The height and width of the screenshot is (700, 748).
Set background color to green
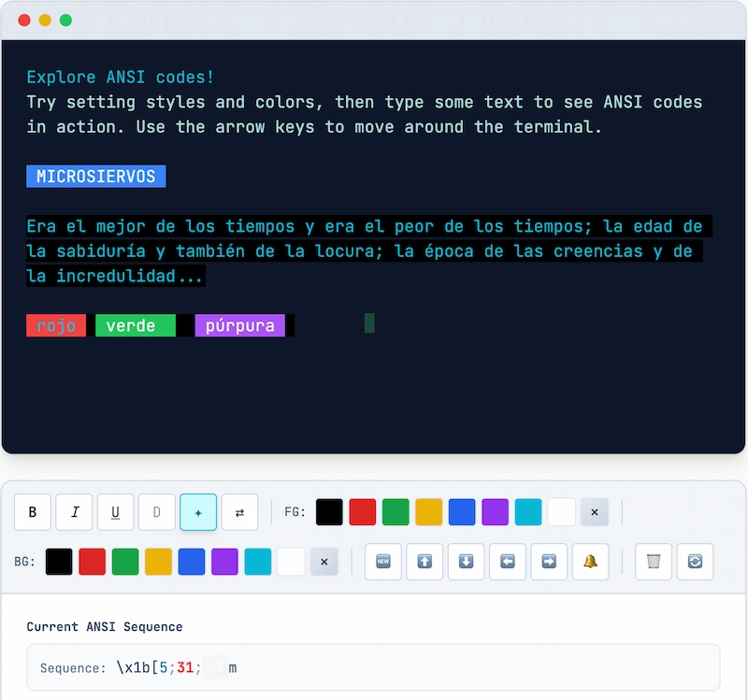point(125,562)
